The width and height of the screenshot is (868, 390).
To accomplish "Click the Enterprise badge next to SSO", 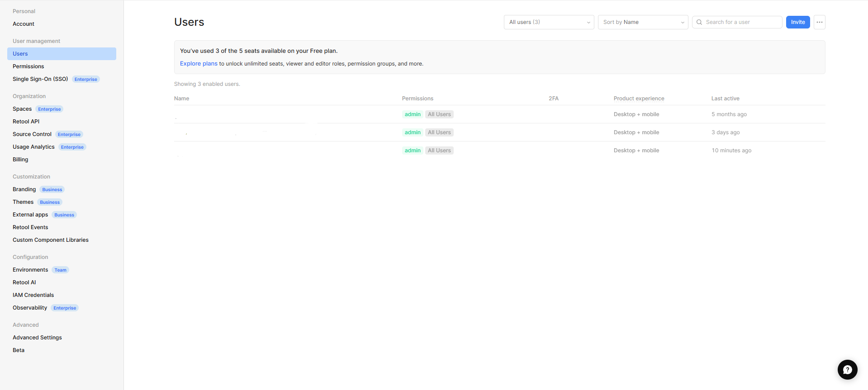I will [x=85, y=79].
